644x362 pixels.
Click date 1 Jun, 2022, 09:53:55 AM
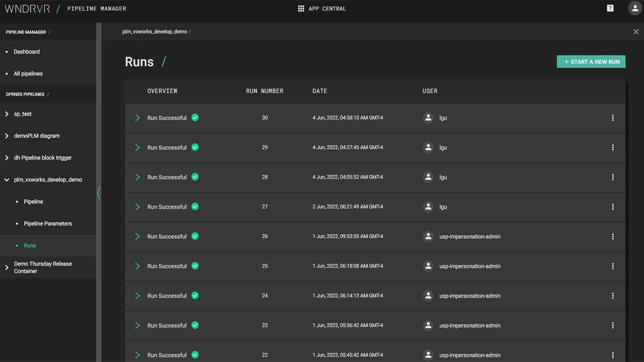348,237
